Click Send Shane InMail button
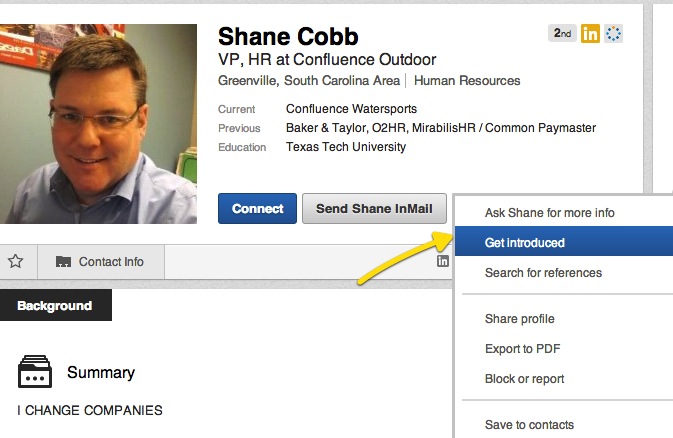 [374, 209]
